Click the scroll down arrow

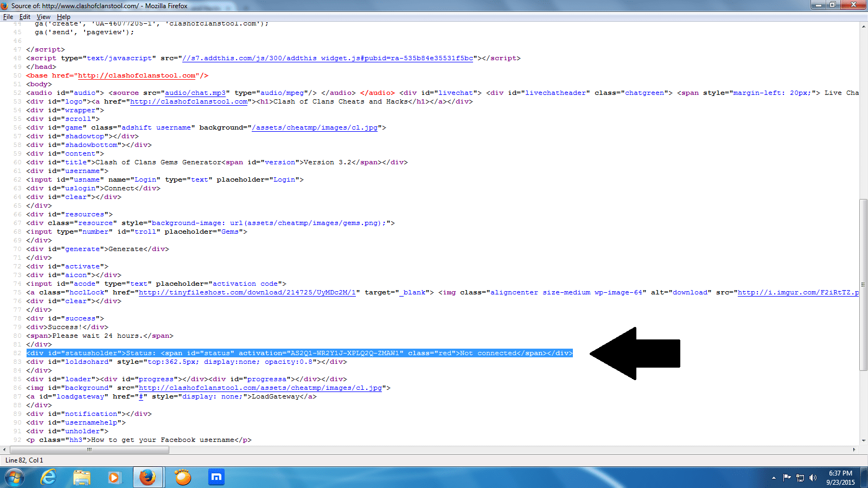coord(863,441)
